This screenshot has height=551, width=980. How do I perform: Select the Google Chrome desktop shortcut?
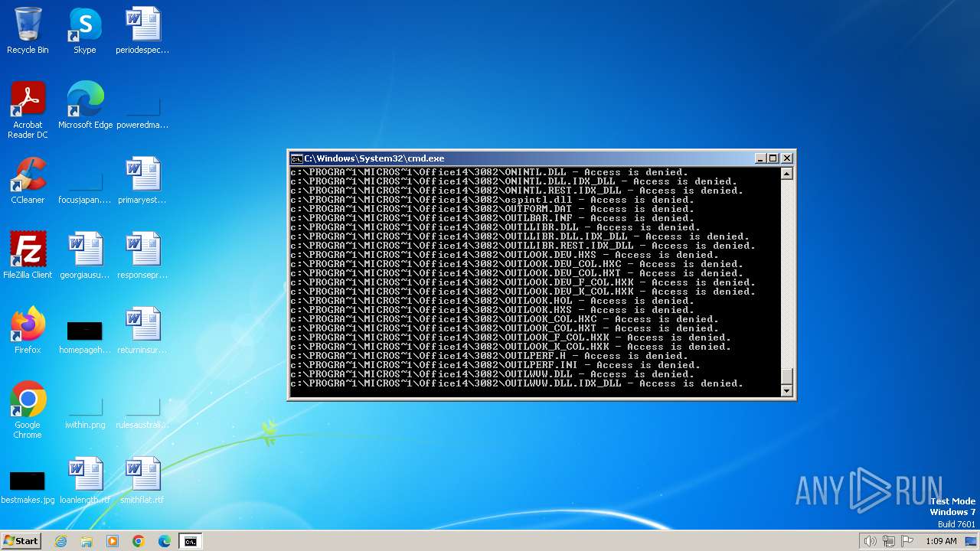(28, 410)
